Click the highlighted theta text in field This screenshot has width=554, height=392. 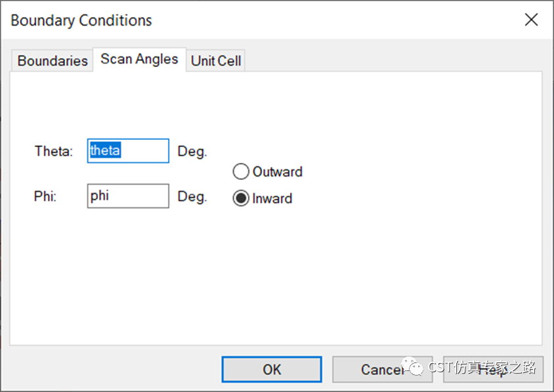point(105,150)
